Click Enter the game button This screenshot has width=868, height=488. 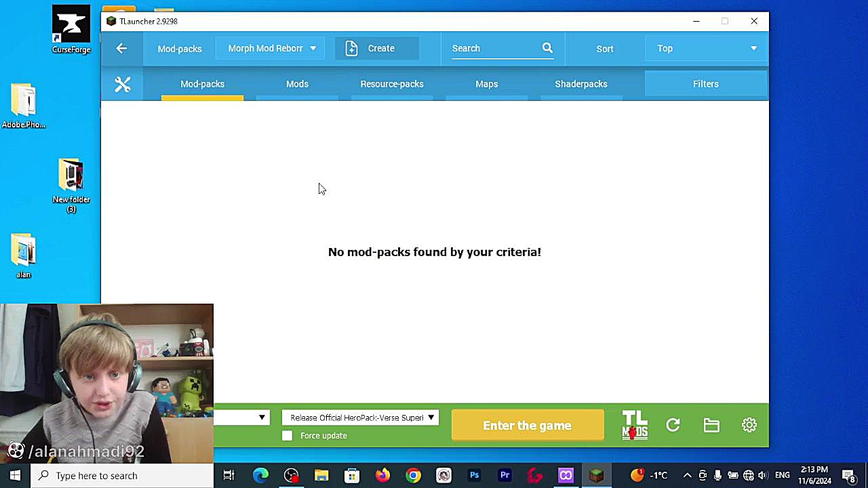[528, 426]
